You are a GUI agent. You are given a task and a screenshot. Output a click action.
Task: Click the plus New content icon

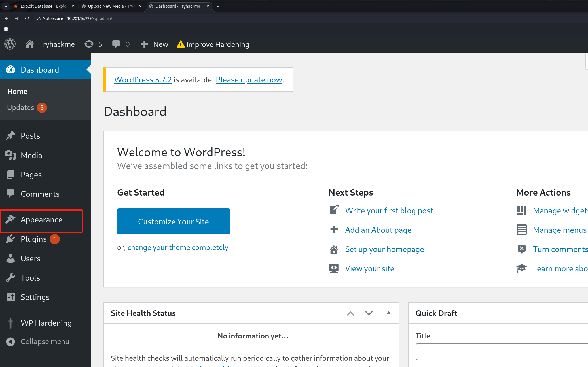click(x=144, y=44)
